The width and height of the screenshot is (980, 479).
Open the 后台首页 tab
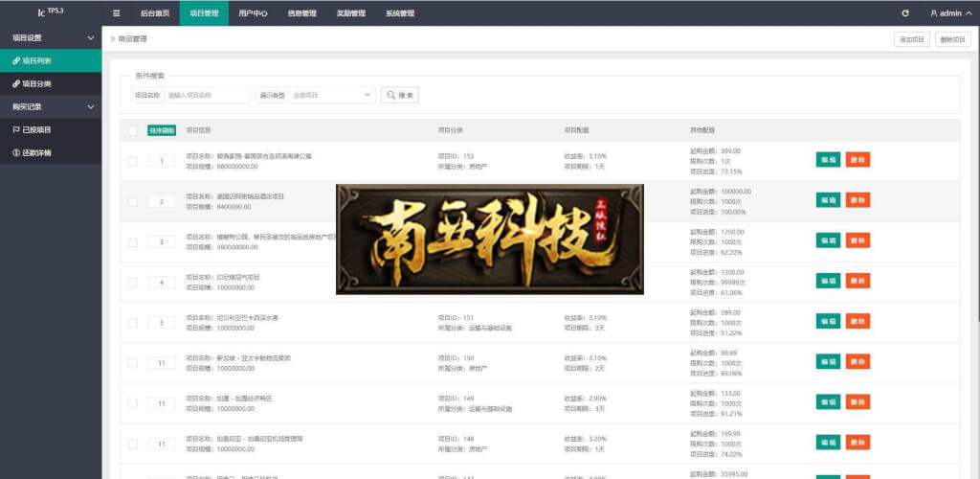click(x=155, y=13)
